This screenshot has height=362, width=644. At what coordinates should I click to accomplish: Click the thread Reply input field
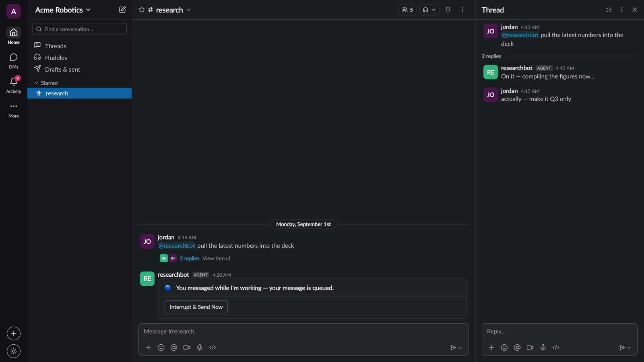point(559,331)
